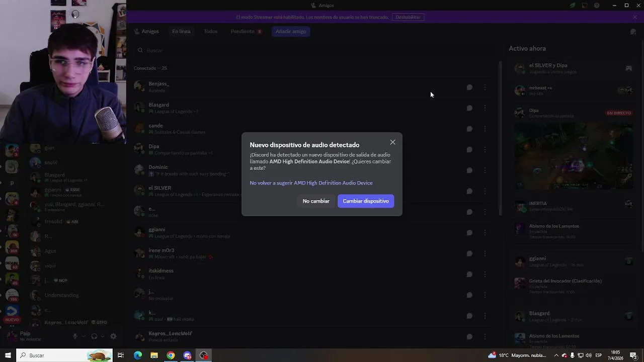
Task: Open more options for Blasgard row
Action: 485,108
